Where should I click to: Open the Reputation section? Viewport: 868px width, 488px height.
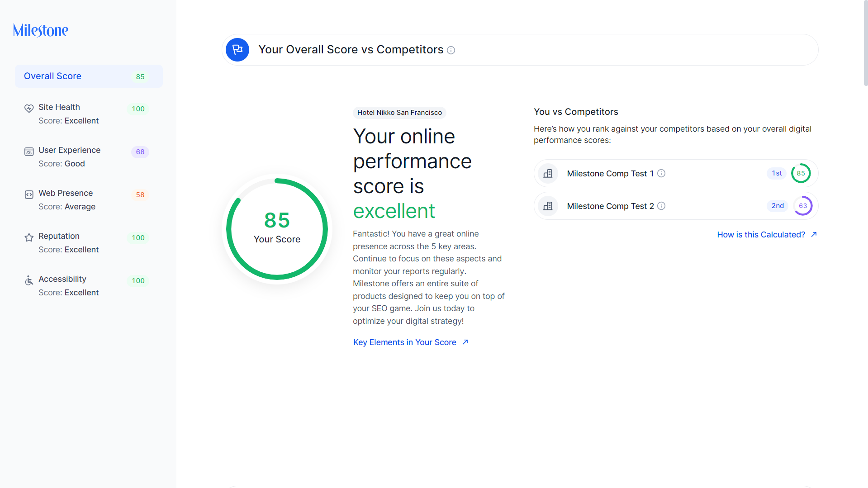(x=89, y=243)
